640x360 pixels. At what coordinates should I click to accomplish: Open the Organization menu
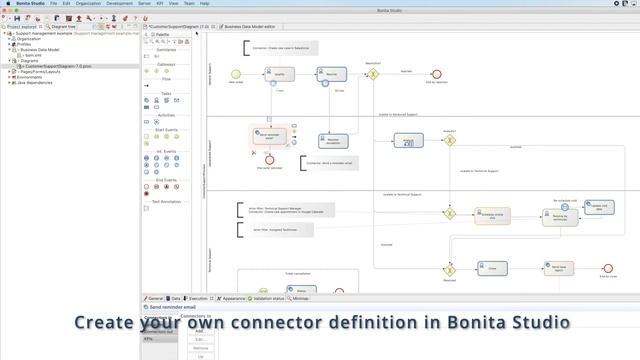click(x=88, y=3)
